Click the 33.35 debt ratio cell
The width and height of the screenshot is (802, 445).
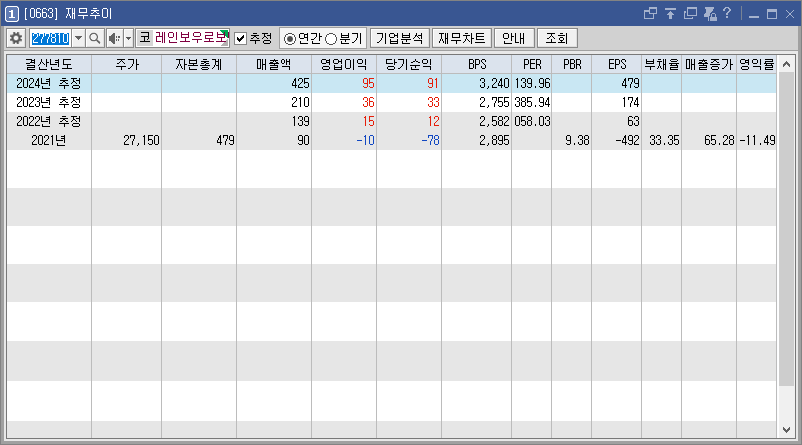pyautogui.click(x=662, y=140)
